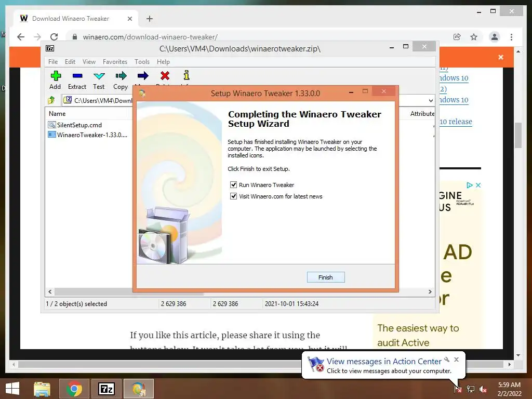Open Chrome's three-dot menu
This screenshot has height=399, width=532.
[511, 37]
